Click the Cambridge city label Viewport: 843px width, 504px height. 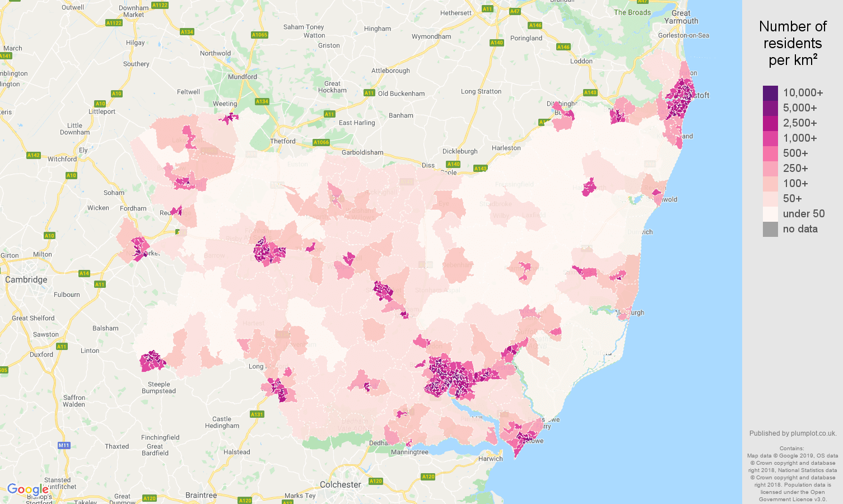pyautogui.click(x=26, y=279)
